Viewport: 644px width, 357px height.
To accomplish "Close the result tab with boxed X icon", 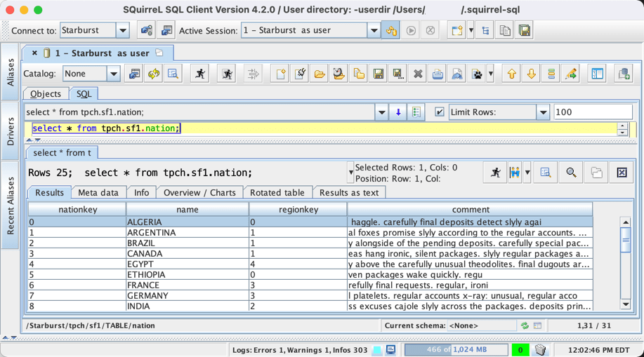I will (622, 173).
